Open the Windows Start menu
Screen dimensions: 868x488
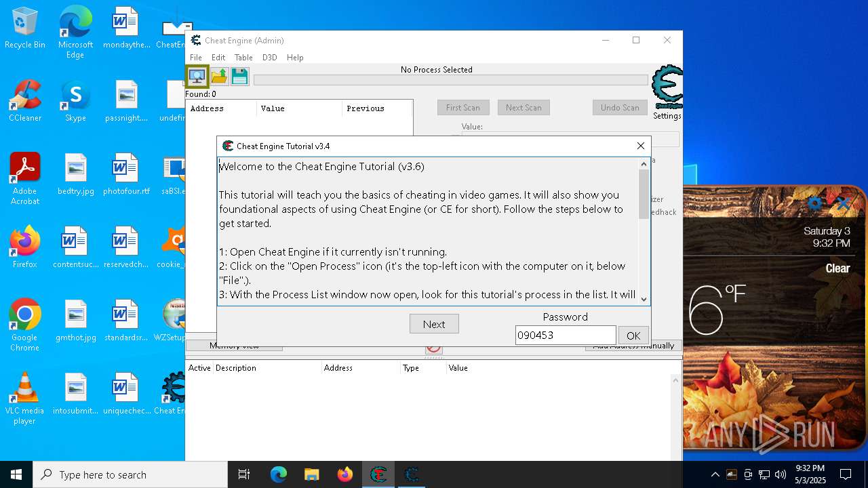pos(16,474)
